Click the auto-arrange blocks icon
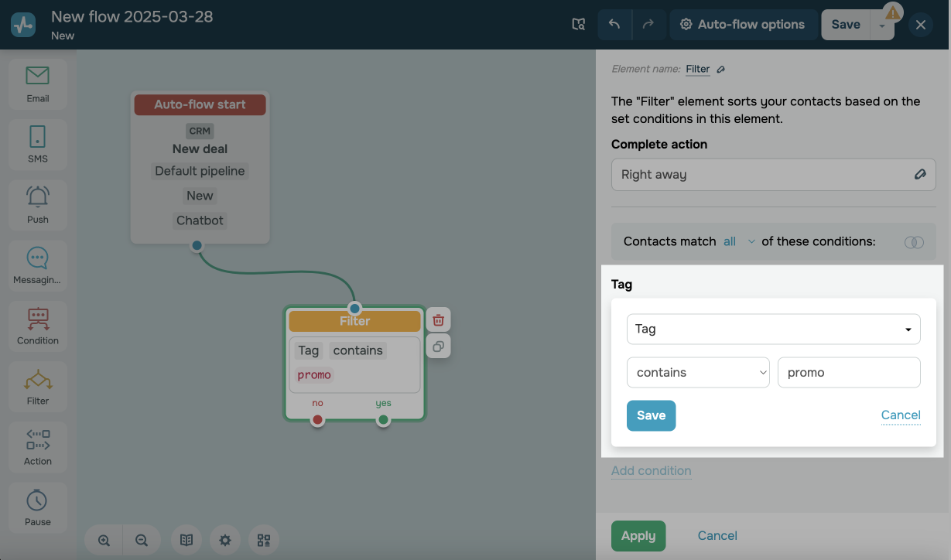Image resolution: width=951 pixels, height=560 pixels. point(264,541)
